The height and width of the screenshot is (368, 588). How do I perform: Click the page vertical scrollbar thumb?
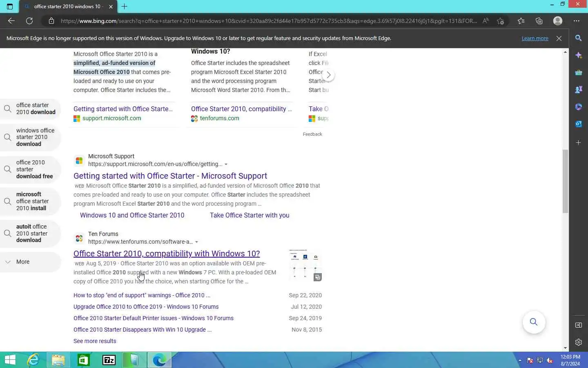(566, 181)
